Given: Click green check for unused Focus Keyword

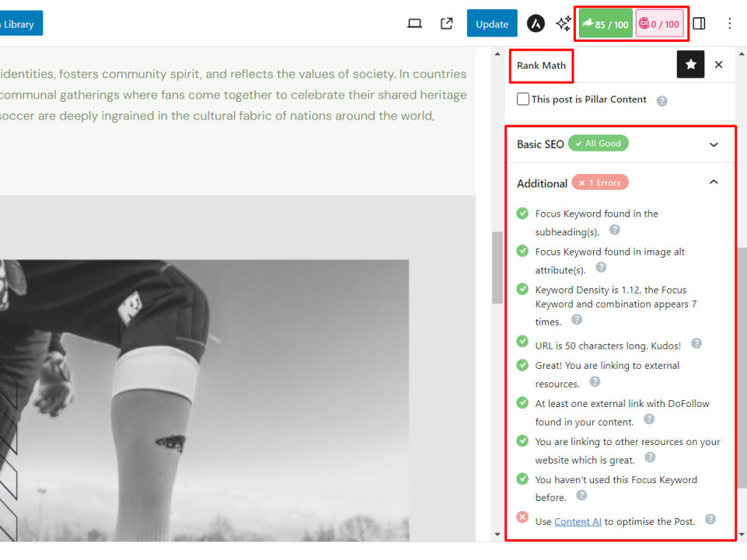Looking at the screenshot, I should pyautogui.click(x=522, y=479).
